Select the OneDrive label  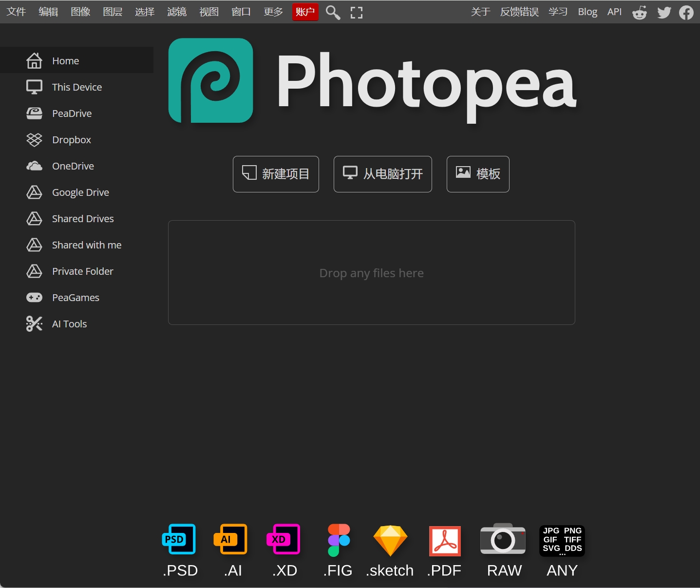pos(73,166)
